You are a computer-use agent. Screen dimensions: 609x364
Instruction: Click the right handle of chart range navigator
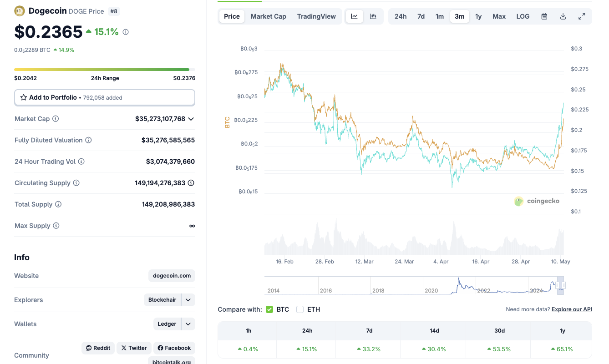click(564, 286)
